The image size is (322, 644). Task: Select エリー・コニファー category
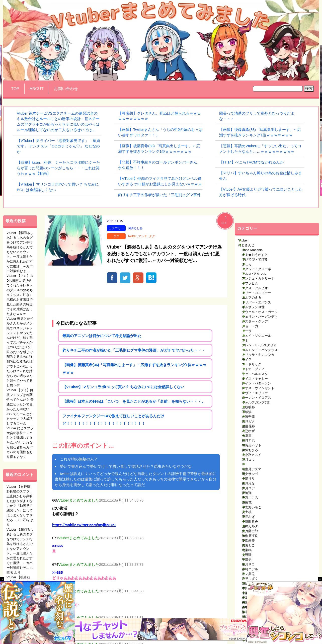pos(257,293)
